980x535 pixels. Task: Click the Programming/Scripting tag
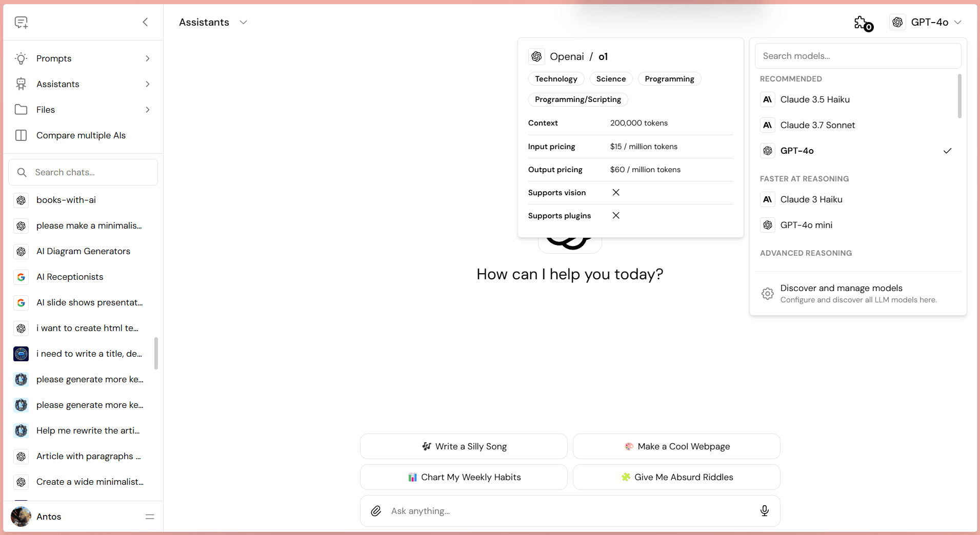pos(578,99)
